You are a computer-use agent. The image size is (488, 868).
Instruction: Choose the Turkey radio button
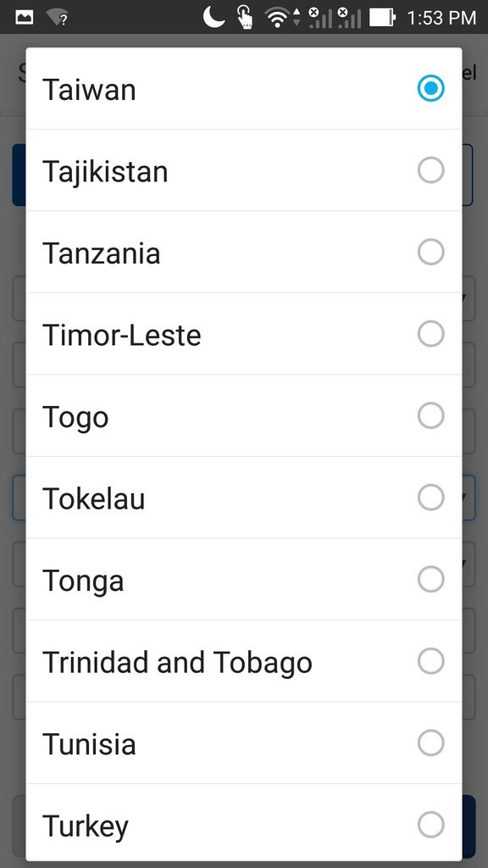(430, 825)
